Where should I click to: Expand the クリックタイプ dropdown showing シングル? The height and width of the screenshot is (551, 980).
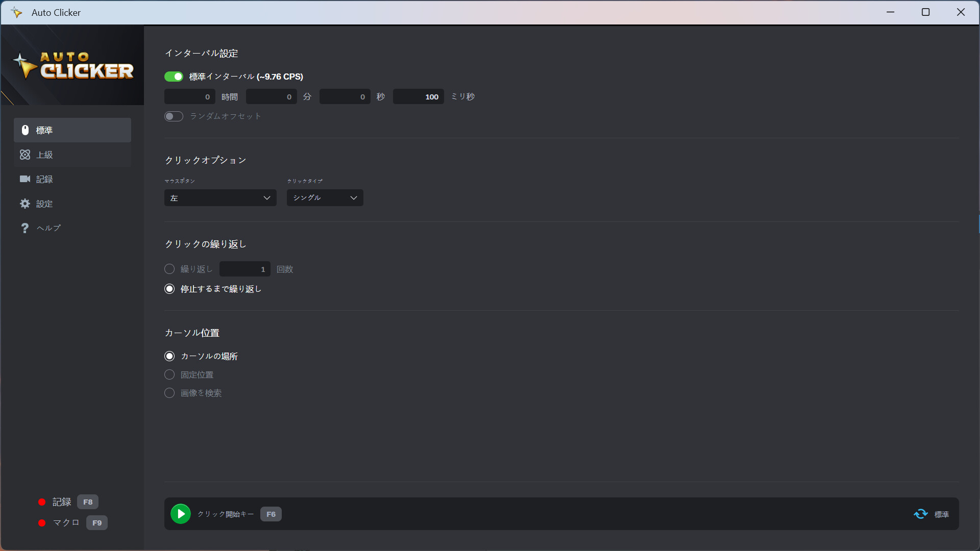pyautogui.click(x=325, y=198)
